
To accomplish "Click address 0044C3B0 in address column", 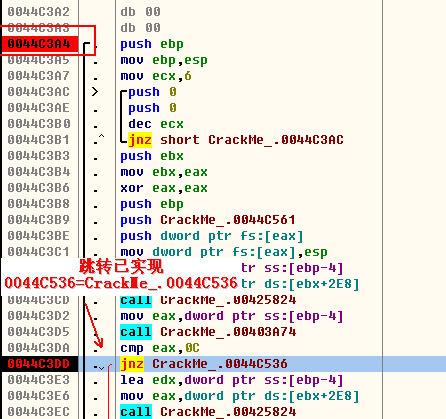I will (x=39, y=124).
